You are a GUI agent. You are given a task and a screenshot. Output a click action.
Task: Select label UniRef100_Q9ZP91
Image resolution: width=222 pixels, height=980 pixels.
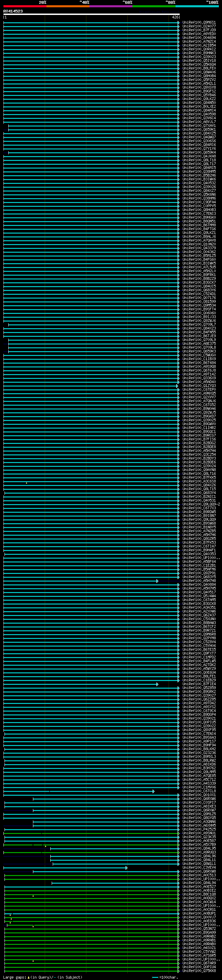(x=199, y=573)
